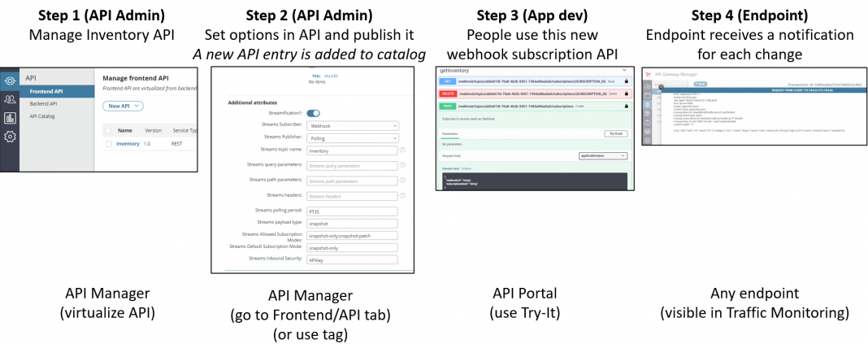Click help icon next to Streams query parameters
This screenshot has width=868, height=344.
point(402,165)
